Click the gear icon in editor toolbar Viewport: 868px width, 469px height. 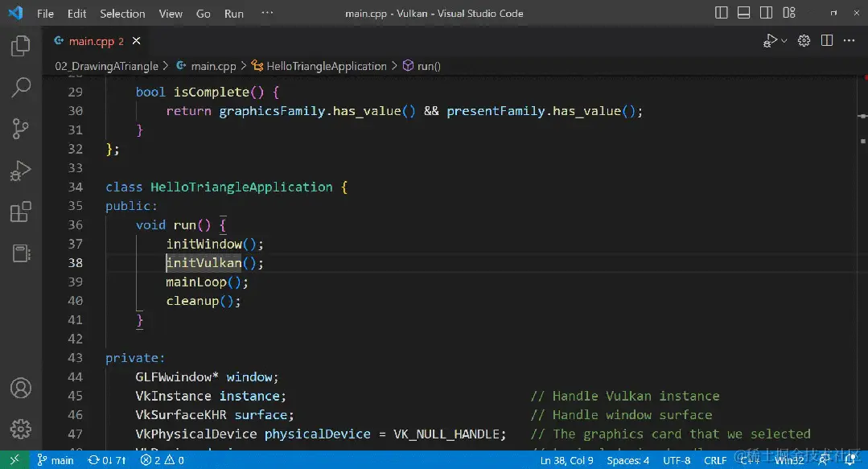point(804,40)
